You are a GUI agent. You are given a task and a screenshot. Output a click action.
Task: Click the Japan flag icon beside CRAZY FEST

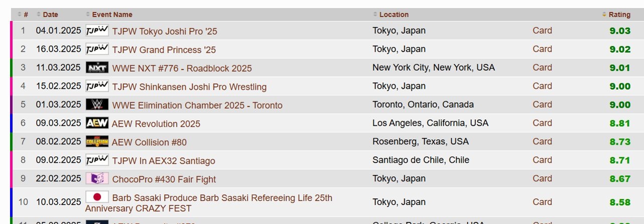click(97, 197)
